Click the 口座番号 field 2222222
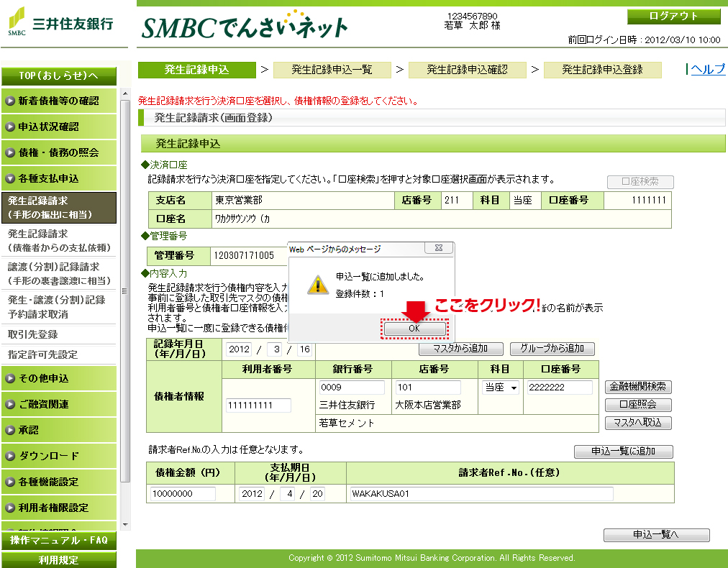This screenshot has width=728, height=568. [560, 388]
